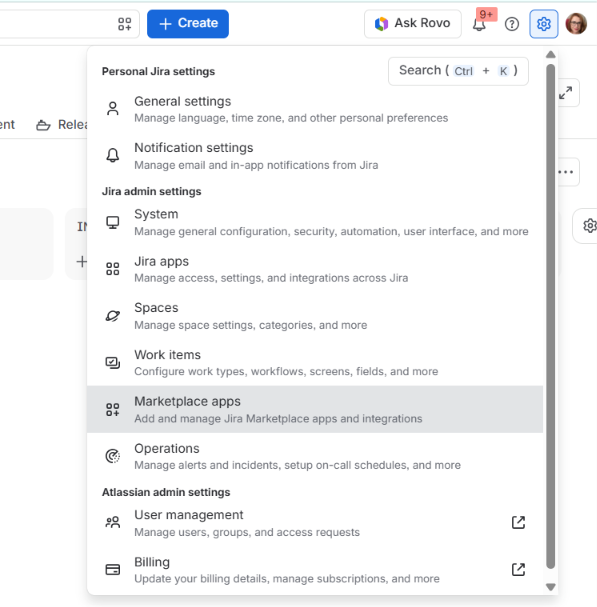This screenshot has width=597, height=607.
Task: Select Notification settings
Action: tap(315, 156)
